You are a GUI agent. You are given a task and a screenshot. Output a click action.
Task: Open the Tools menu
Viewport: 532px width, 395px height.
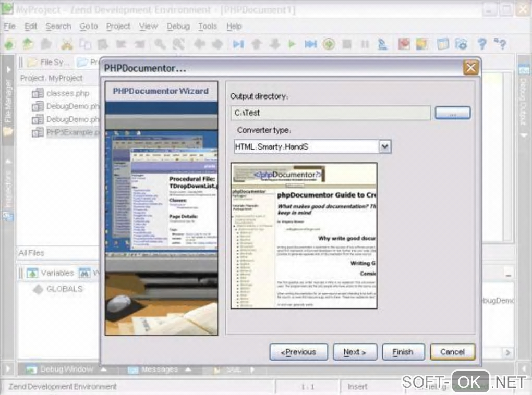[208, 26]
